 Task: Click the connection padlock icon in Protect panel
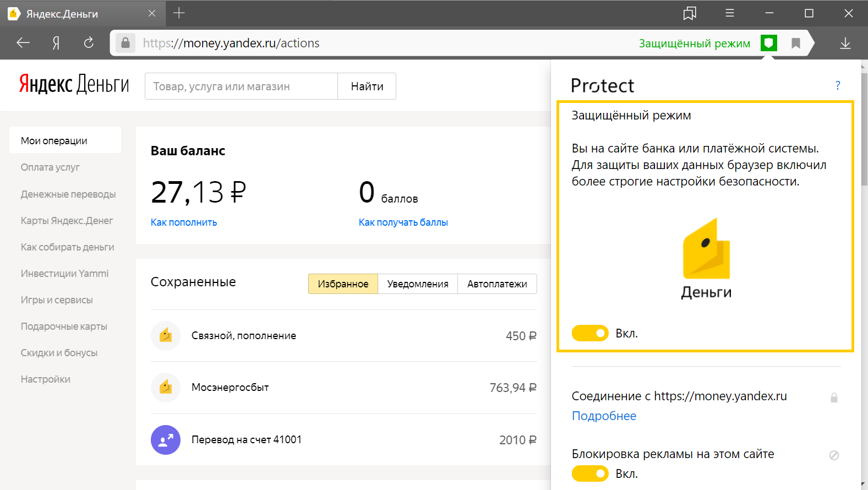(834, 398)
